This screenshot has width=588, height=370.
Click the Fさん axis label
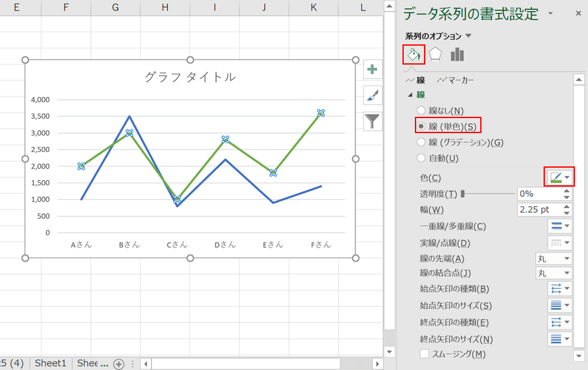coord(321,245)
